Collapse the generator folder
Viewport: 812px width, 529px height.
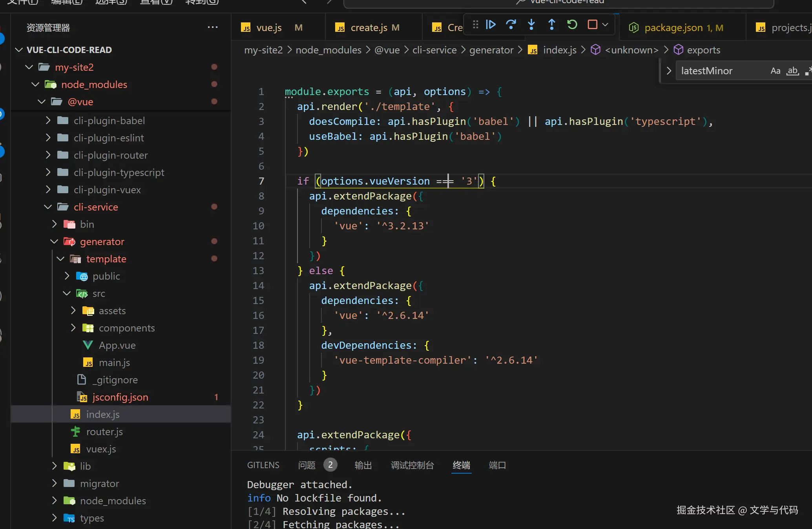(102, 242)
